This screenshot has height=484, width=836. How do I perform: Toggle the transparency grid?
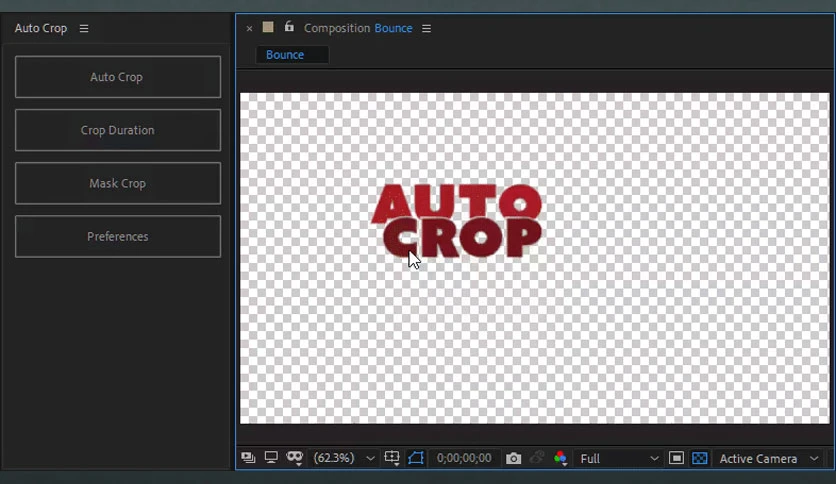pyautogui.click(x=700, y=458)
